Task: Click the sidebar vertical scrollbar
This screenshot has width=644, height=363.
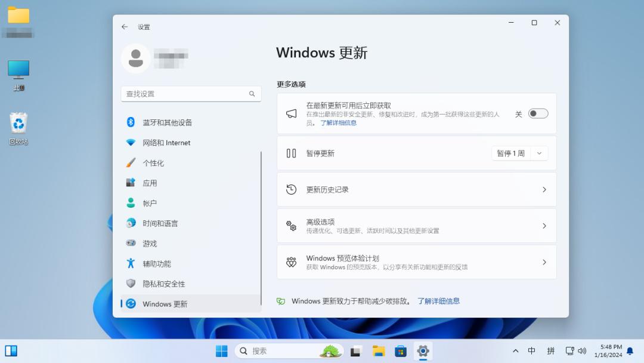Action: point(261,228)
